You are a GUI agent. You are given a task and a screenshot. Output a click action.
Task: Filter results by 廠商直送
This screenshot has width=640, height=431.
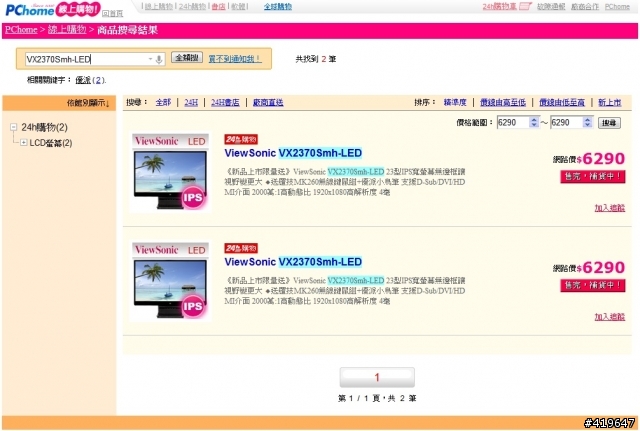click(268, 102)
